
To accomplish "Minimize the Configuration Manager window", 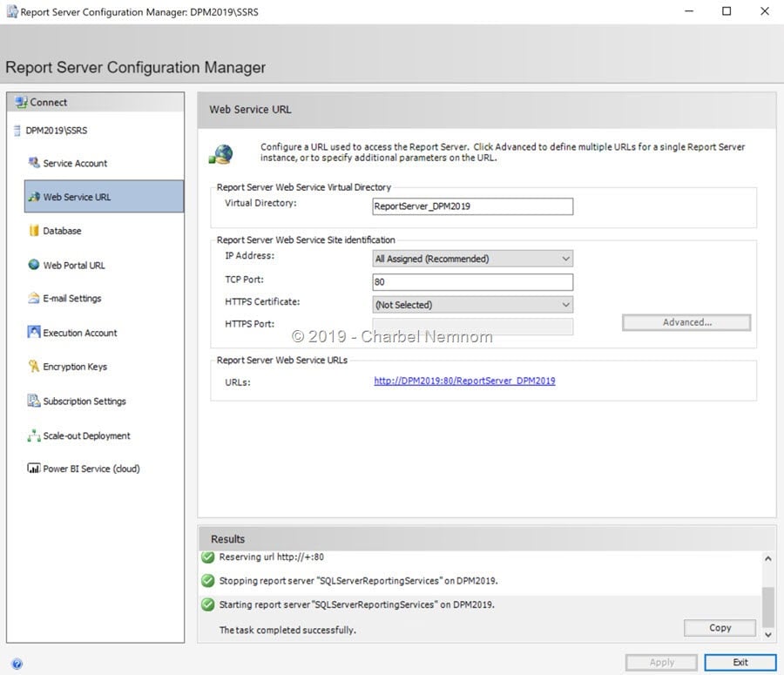I will coord(689,11).
